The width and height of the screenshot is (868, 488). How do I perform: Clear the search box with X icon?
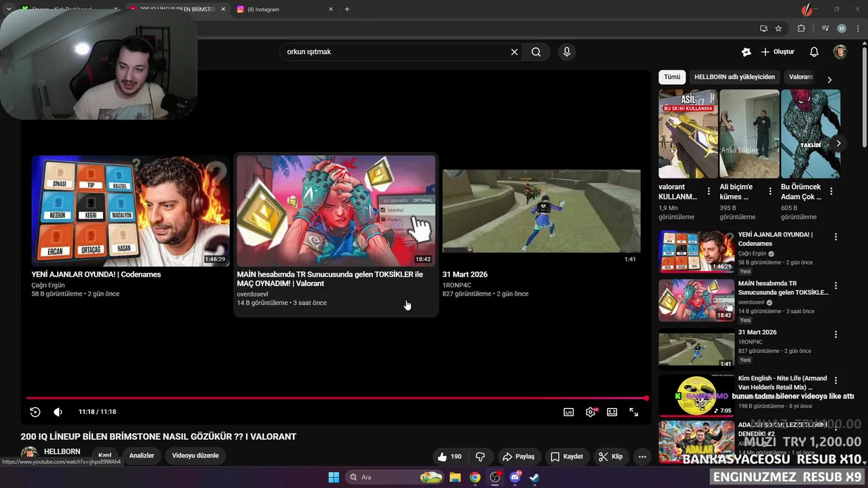click(514, 52)
